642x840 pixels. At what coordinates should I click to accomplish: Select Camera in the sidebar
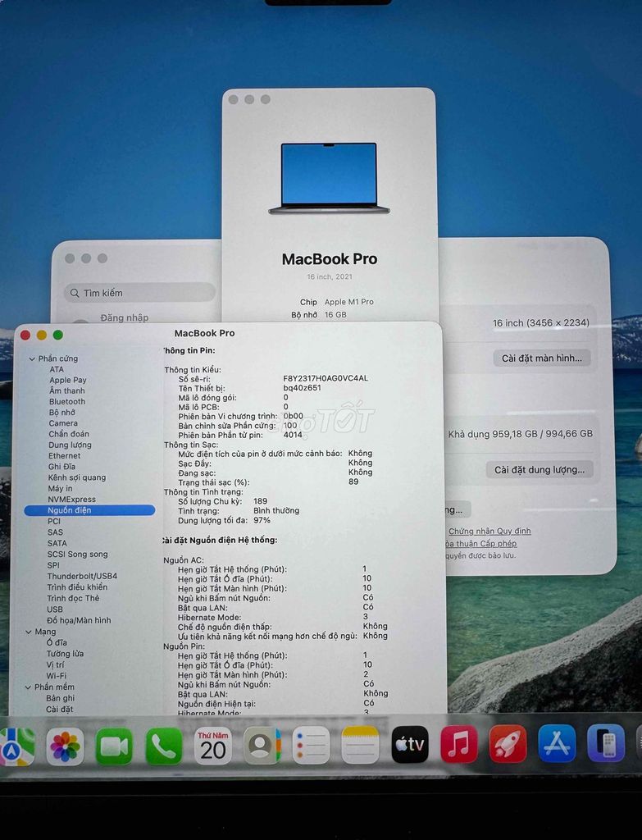[63, 423]
